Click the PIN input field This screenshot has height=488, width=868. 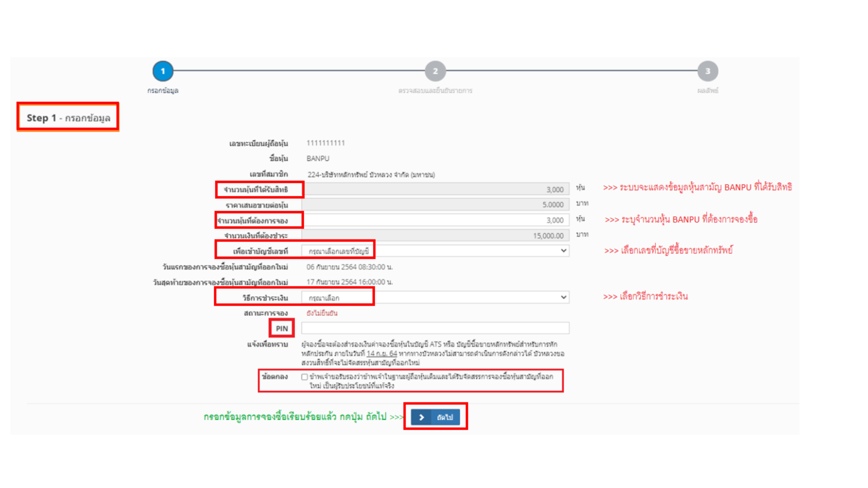(435, 328)
